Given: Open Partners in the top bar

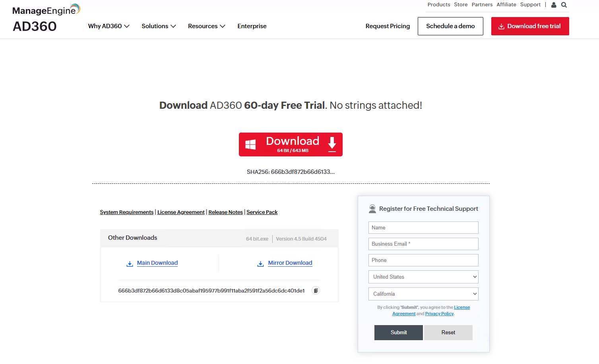Looking at the screenshot, I should point(482,5).
